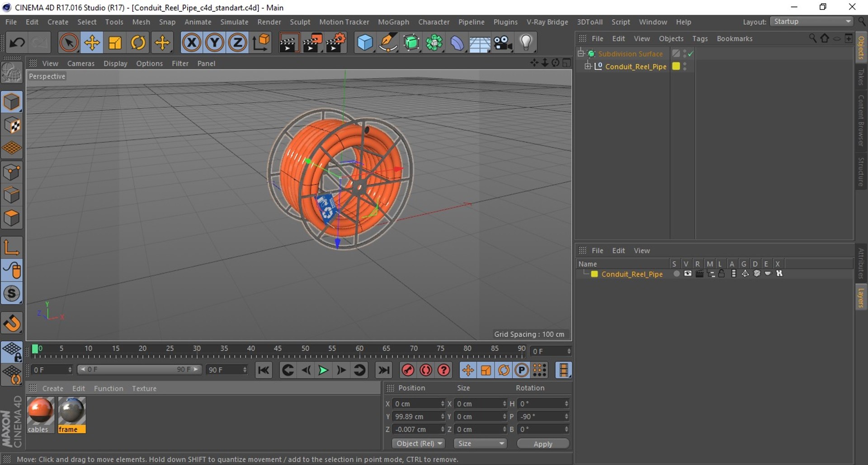Switch to the Layers side tab
Image resolution: width=868 pixels, height=465 pixels.
(x=861, y=298)
